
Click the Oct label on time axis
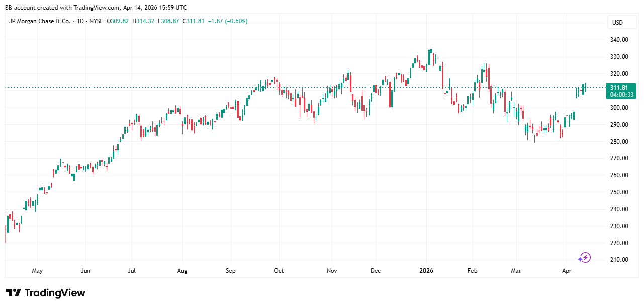coord(279,271)
